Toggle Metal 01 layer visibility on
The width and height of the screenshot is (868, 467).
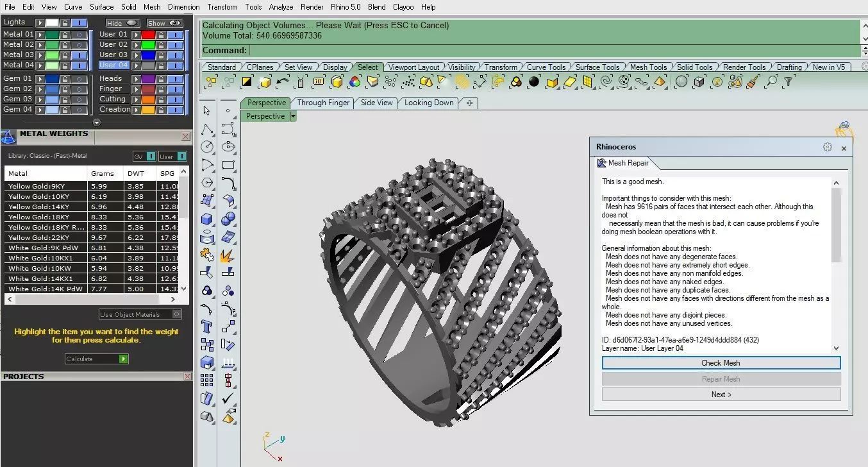coord(79,35)
